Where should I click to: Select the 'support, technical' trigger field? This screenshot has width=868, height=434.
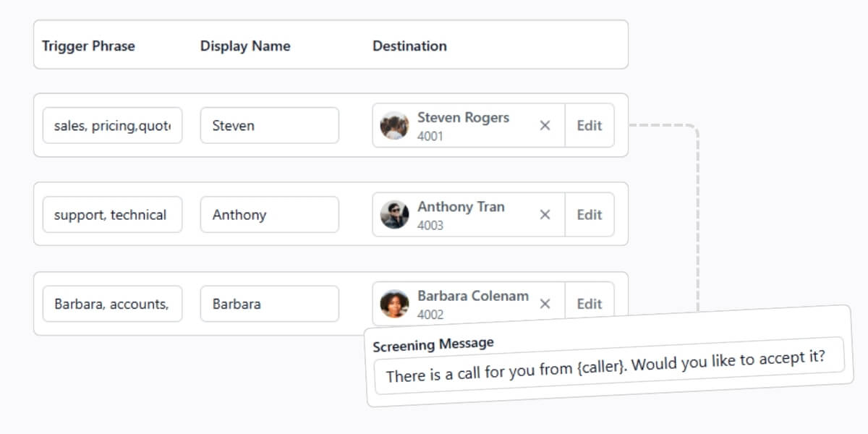[111, 214]
